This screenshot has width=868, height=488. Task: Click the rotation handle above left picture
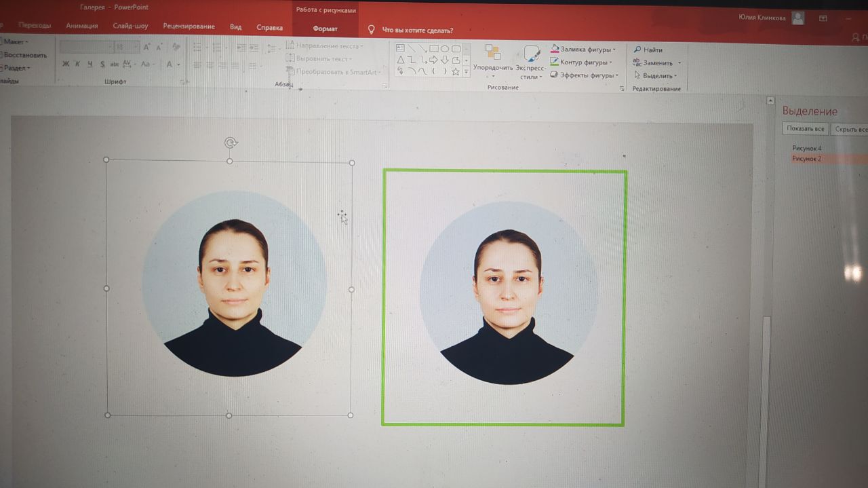tap(231, 143)
